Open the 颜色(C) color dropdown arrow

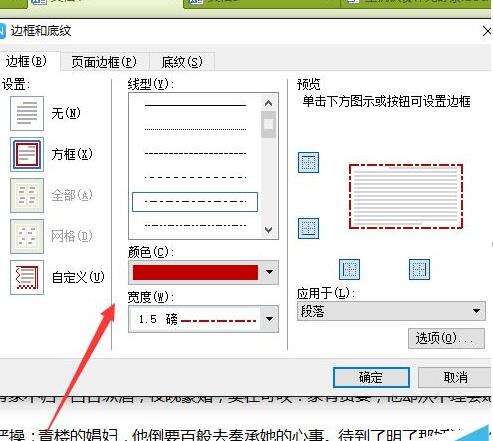(269, 272)
